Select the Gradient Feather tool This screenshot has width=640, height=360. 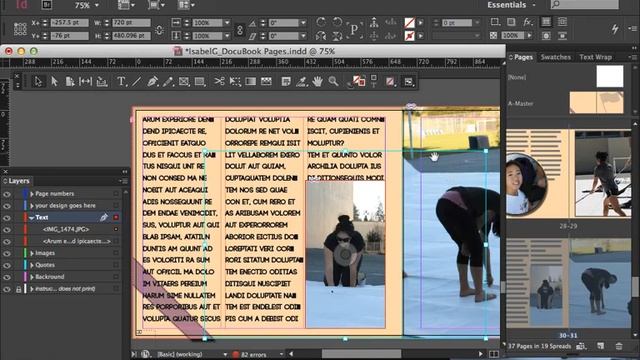pyautogui.click(x=266, y=82)
